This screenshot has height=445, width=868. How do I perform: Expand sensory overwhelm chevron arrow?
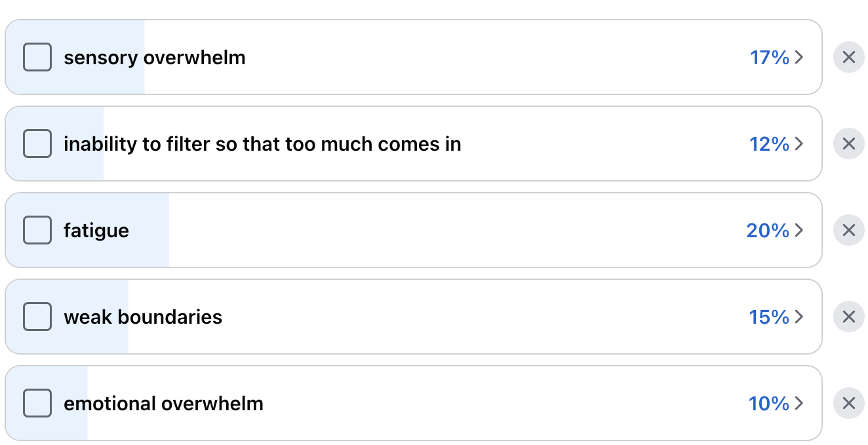click(x=799, y=58)
